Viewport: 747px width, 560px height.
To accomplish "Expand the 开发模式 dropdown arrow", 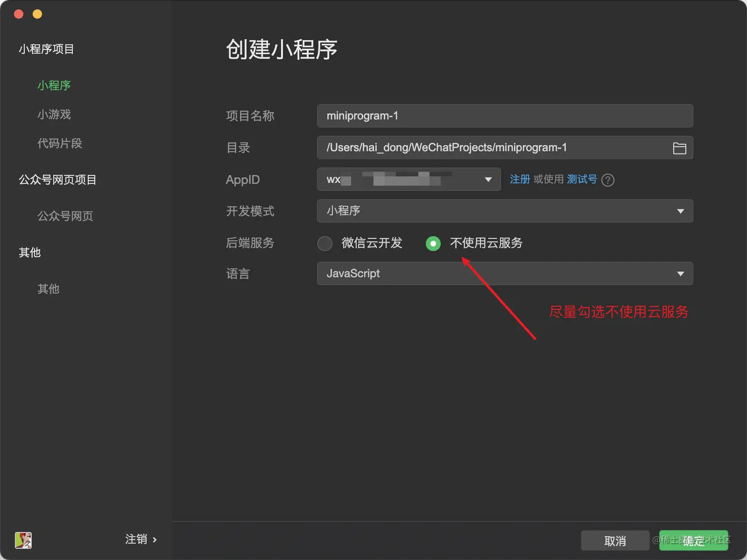I will pyautogui.click(x=680, y=211).
